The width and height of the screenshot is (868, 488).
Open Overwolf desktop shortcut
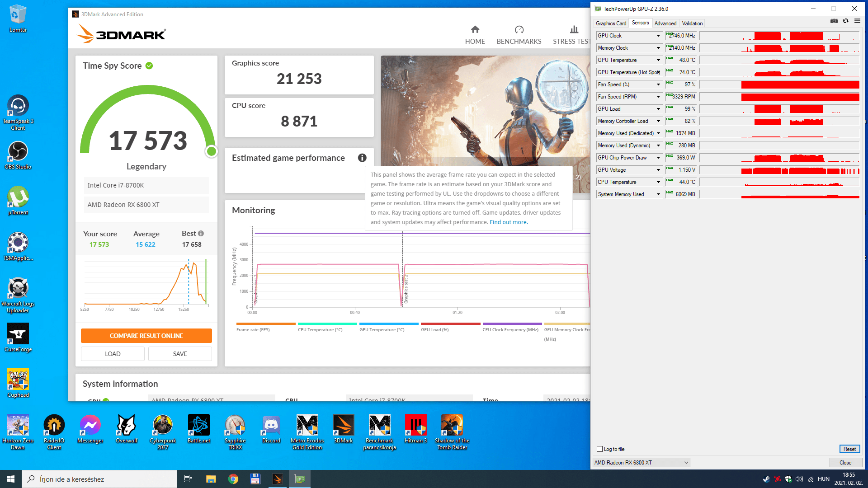(127, 429)
